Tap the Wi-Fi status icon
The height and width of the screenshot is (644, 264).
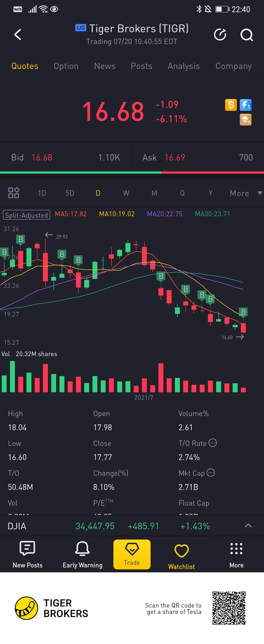tap(44, 9)
